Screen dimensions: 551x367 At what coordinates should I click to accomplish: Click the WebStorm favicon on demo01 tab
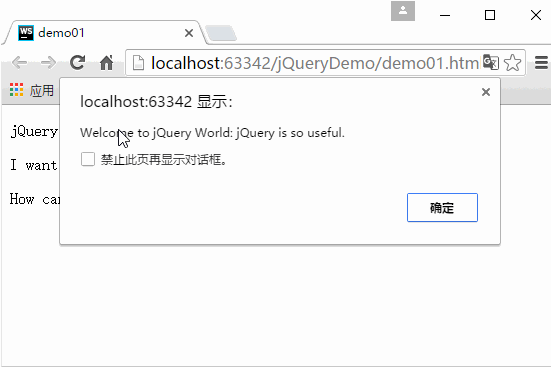[26, 33]
